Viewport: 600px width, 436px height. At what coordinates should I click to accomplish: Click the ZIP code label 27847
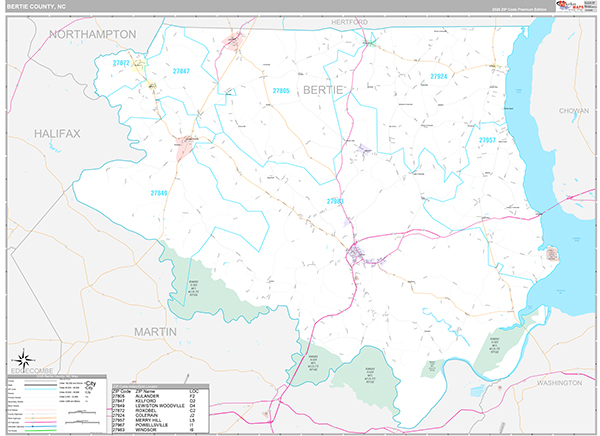coord(181,72)
